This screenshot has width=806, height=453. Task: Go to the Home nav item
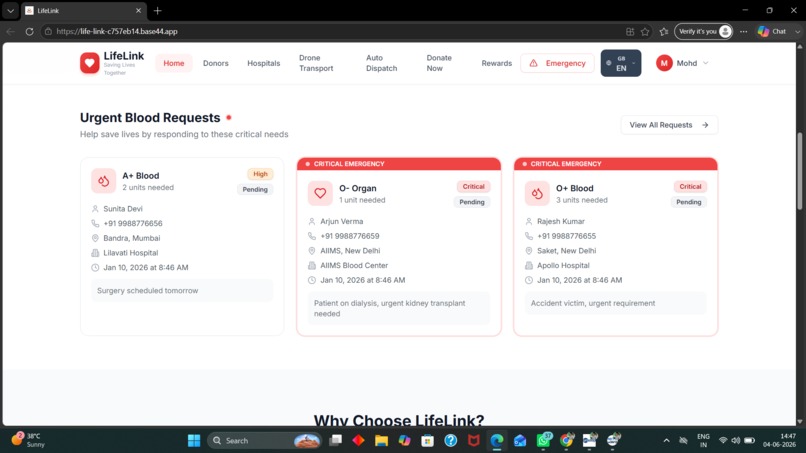[x=174, y=63]
